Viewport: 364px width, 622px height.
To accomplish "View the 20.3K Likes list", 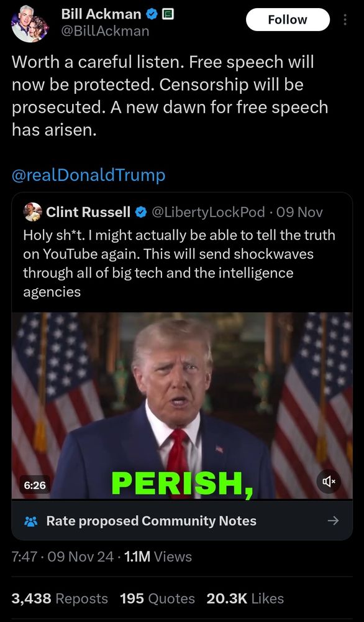I will (245, 598).
